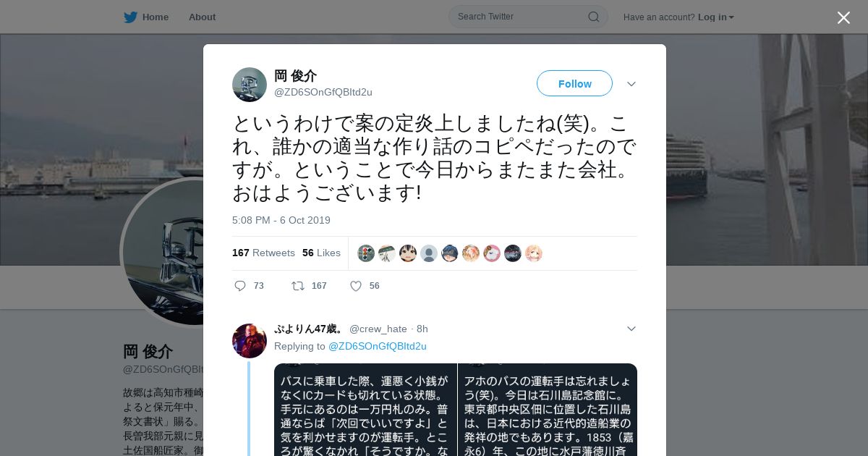Click the Twitter bird Home icon

click(130, 17)
